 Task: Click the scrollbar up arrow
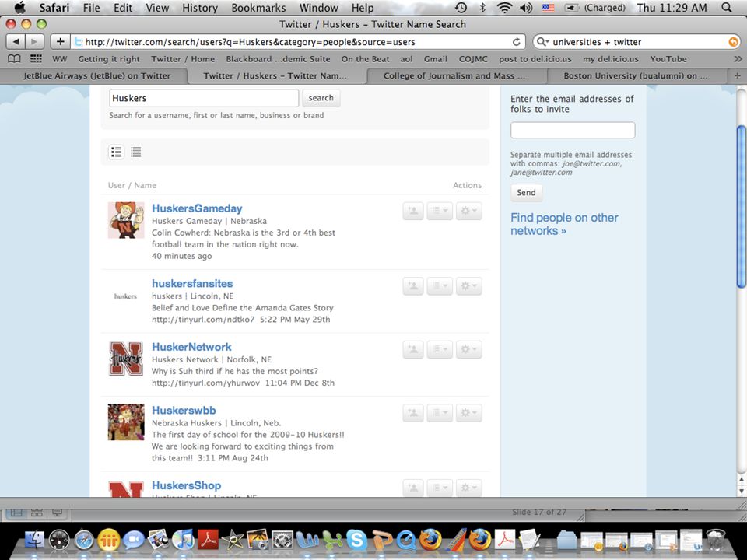tap(742, 480)
